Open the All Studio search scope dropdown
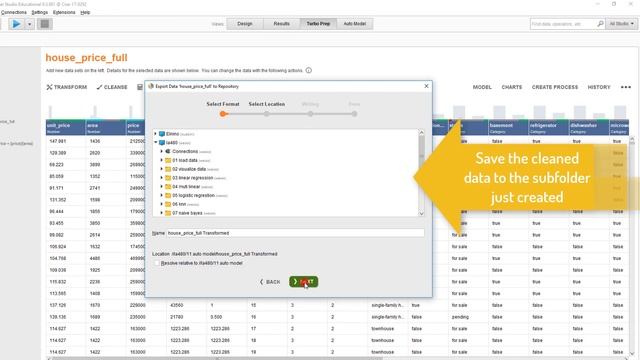This screenshot has width=640, height=360. (x=621, y=24)
